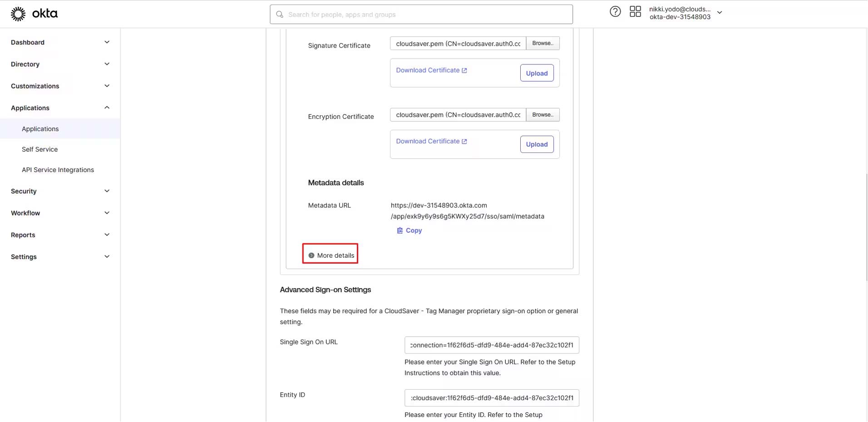
Task: Open the apps grid icon
Action: (635, 12)
